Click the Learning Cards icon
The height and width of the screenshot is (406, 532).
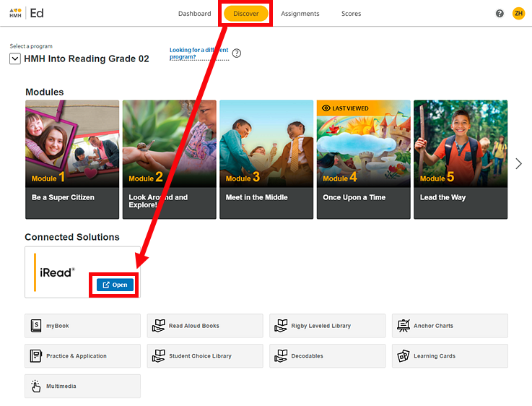(404, 355)
